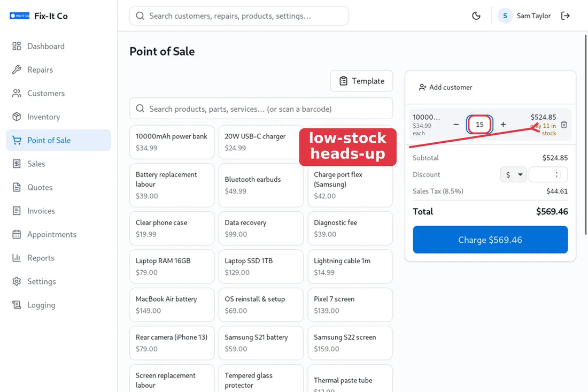Decrease power bank quantity with minus
The width and height of the screenshot is (588, 392).
(x=456, y=125)
